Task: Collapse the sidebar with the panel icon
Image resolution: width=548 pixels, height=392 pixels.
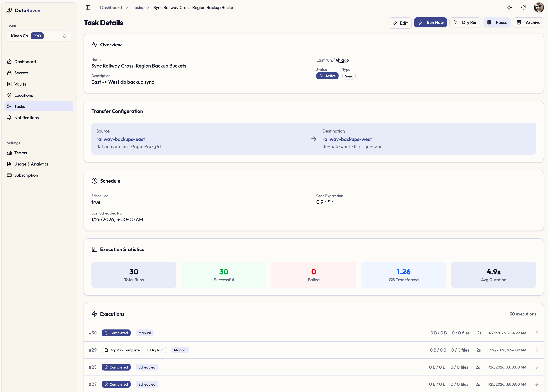Action: pos(88,7)
